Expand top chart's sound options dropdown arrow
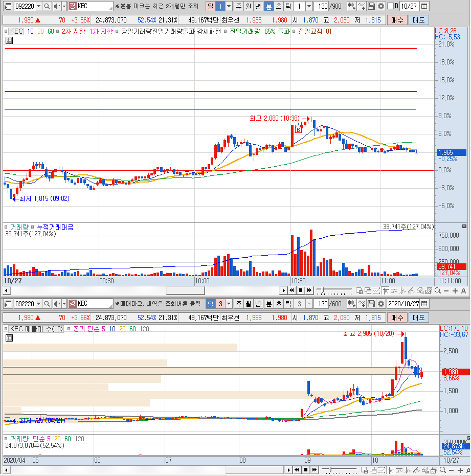The image size is (471, 476). [x=64, y=6]
